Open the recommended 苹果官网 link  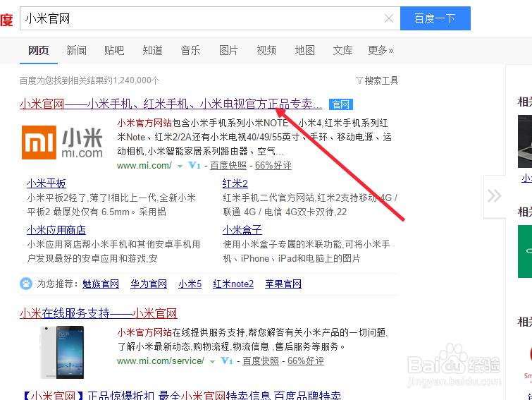coord(283,284)
